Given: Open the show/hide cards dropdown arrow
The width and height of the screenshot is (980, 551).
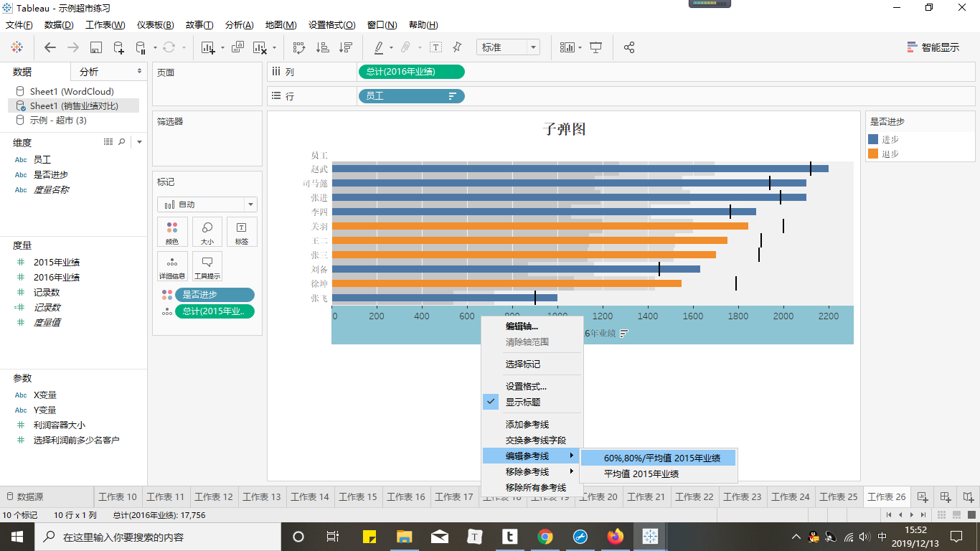Looking at the screenshot, I should coord(580,48).
